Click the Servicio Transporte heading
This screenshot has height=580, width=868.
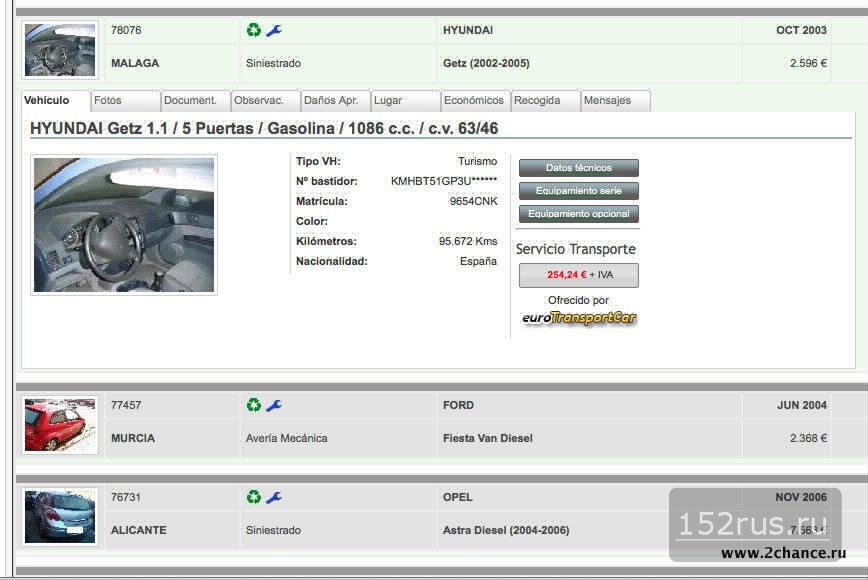[x=576, y=249]
